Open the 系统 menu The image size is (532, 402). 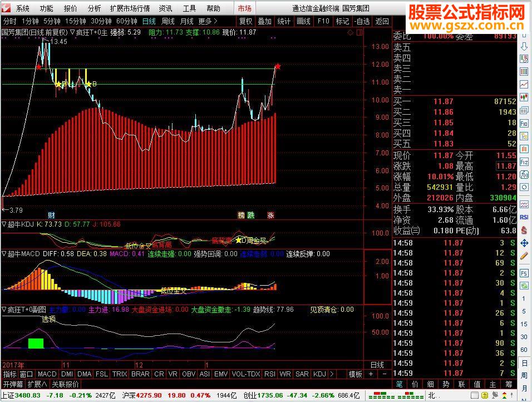tap(23, 8)
